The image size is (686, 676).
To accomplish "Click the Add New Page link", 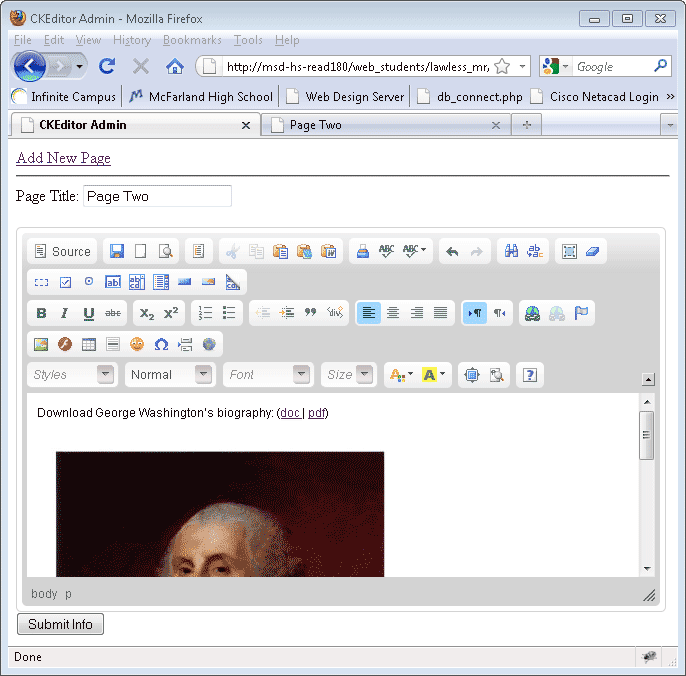I will point(63,158).
